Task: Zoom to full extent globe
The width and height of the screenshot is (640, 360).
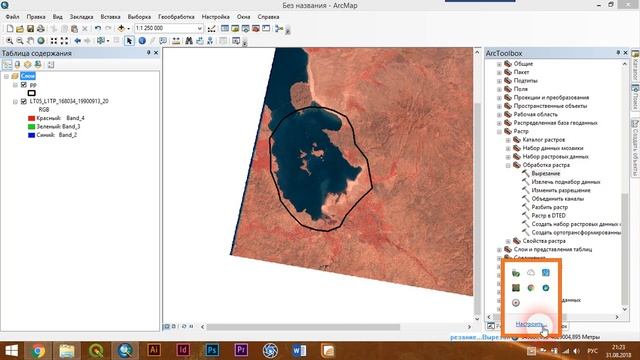Action: coord(41,41)
